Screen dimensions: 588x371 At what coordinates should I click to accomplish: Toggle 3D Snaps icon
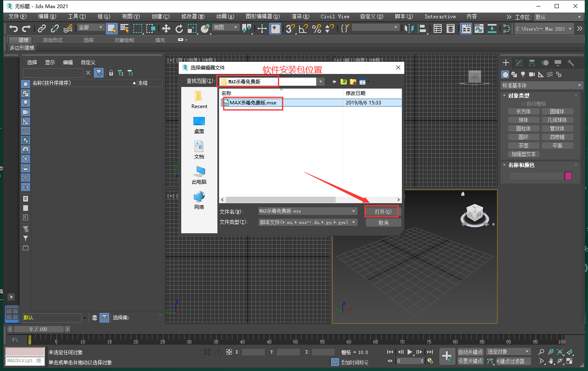click(291, 28)
